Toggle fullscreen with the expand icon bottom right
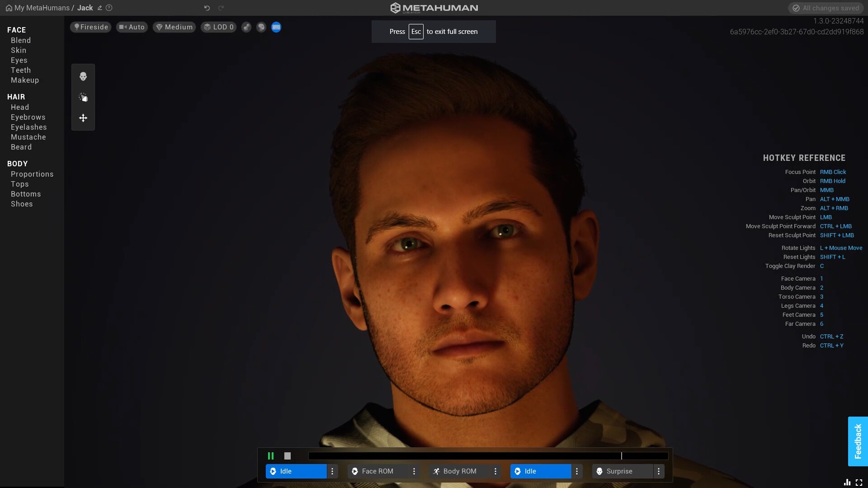Image resolution: width=868 pixels, height=488 pixels. (x=859, y=482)
